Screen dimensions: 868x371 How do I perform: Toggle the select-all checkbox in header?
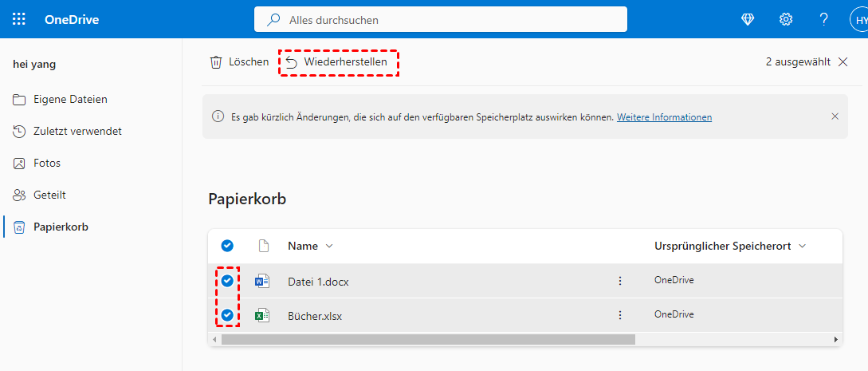point(227,246)
